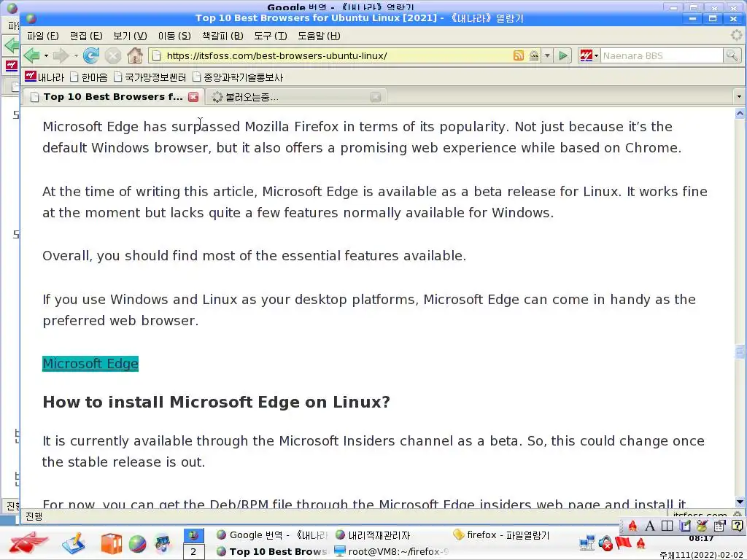Click the muted volume tray icon
This screenshot has height=560, width=747.
point(605,542)
